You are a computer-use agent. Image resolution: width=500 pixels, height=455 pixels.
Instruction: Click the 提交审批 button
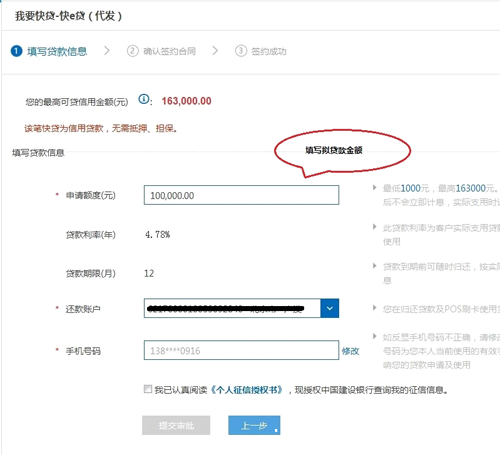pyautogui.click(x=176, y=425)
